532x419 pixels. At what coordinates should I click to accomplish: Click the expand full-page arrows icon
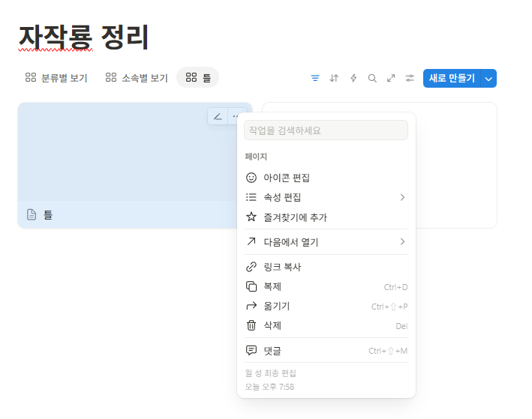[391, 78]
